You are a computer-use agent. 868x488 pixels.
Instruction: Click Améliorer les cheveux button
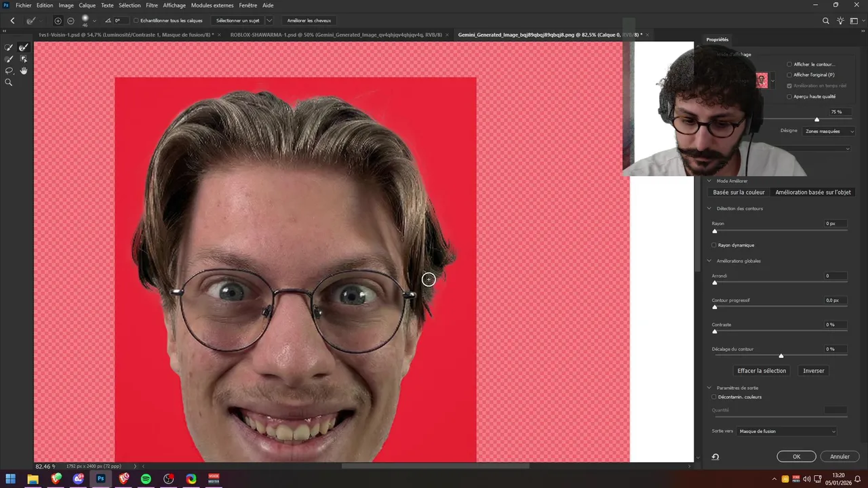coord(309,21)
